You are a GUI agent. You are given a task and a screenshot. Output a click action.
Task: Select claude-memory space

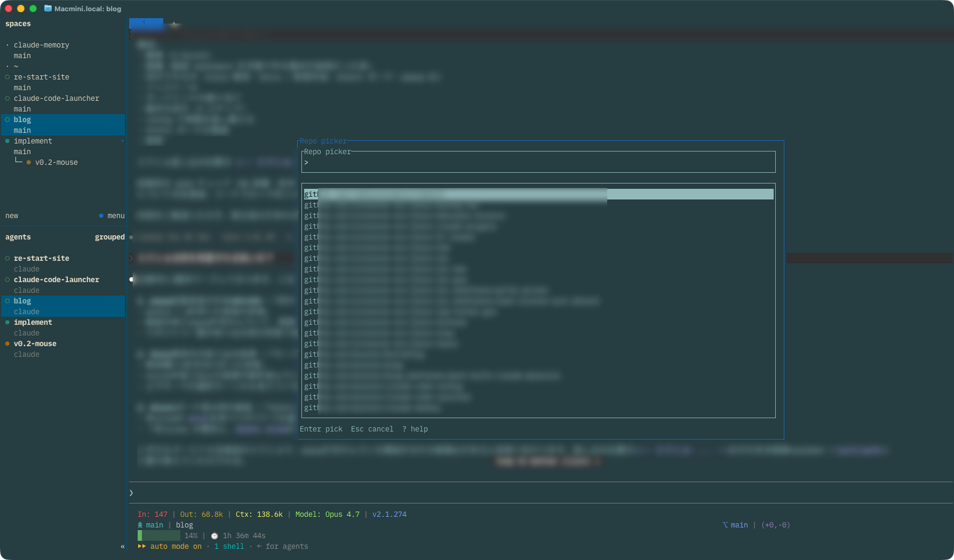point(41,45)
